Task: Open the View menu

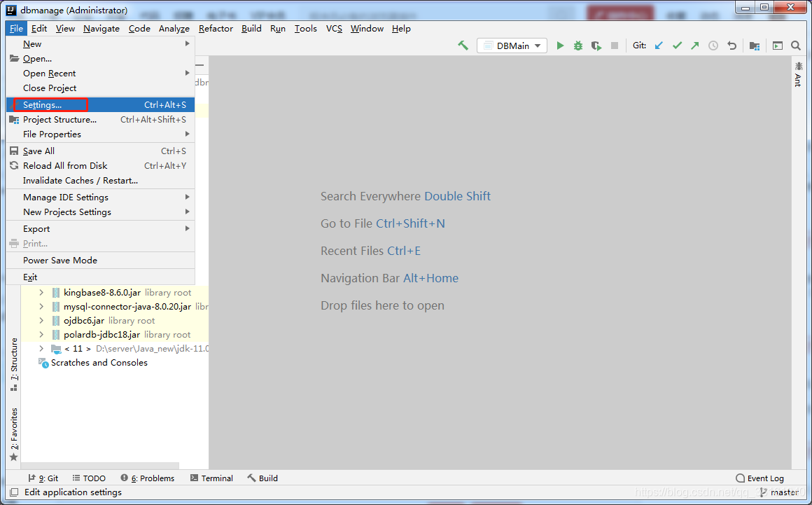Action: click(65, 29)
